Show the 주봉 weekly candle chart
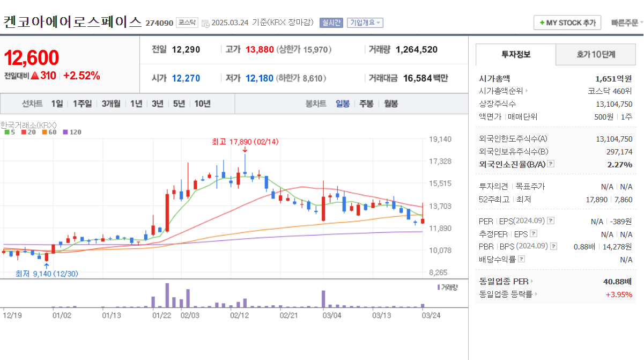The width and height of the screenshot is (644, 360). (x=366, y=104)
